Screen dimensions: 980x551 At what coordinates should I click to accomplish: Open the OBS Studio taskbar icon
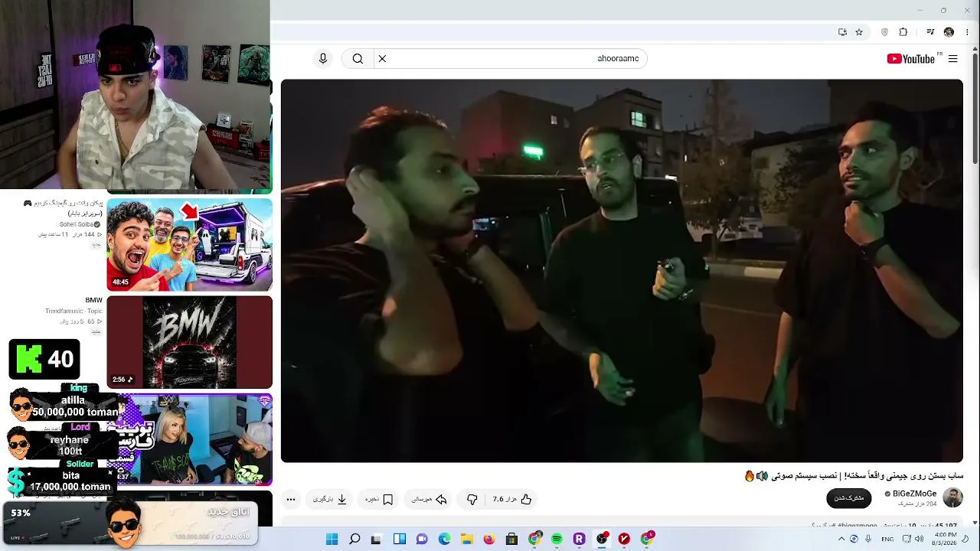pyautogui.click(x=602, y=539)
